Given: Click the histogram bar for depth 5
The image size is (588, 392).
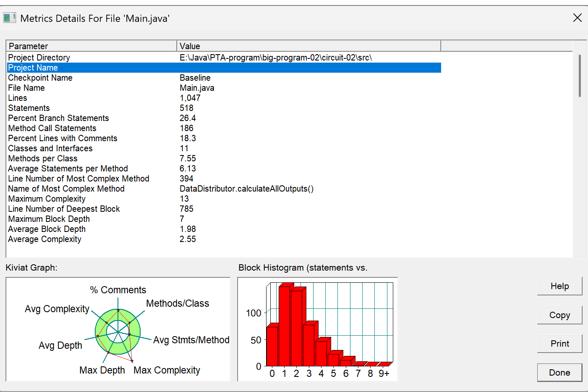Looking at the screenshot, I should coord(333,360).
